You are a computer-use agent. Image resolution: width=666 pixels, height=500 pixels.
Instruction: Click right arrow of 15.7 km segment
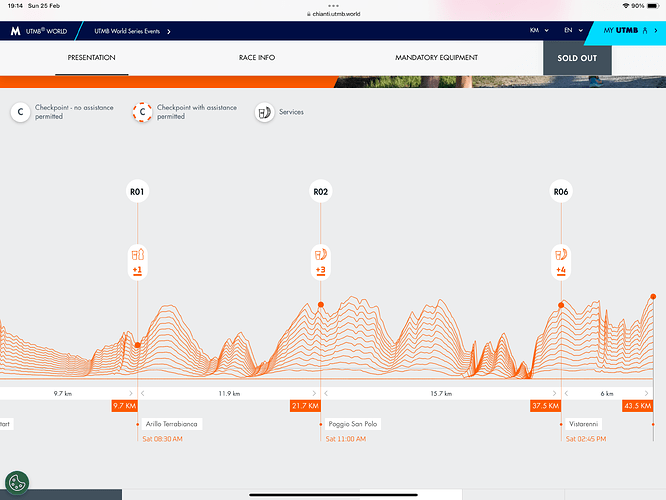click(x=554, y=393)
